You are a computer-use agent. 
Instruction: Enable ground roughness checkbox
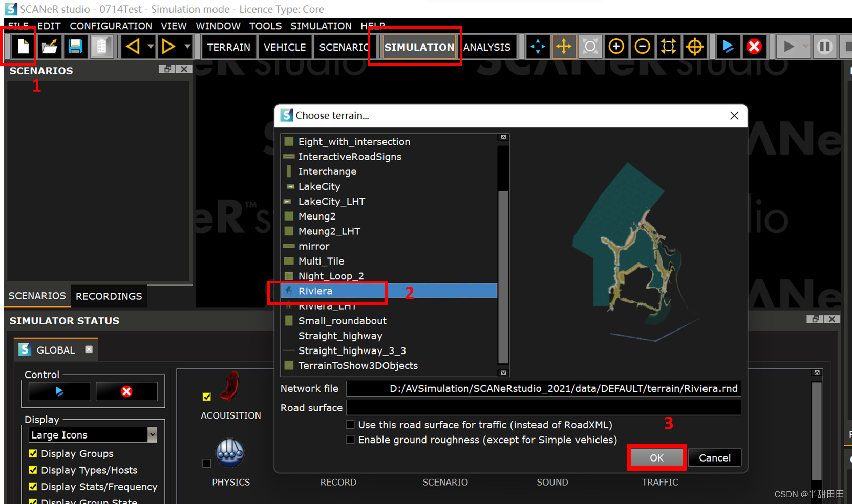point(350,440)
